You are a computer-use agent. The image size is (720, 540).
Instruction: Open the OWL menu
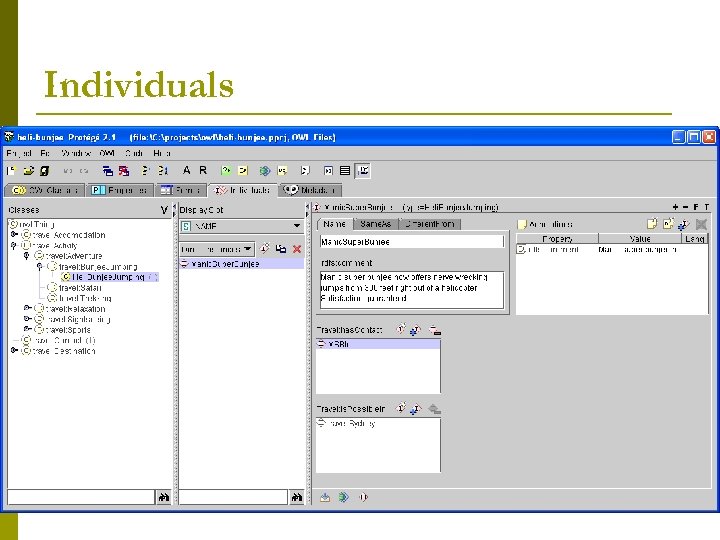(107, 153)
